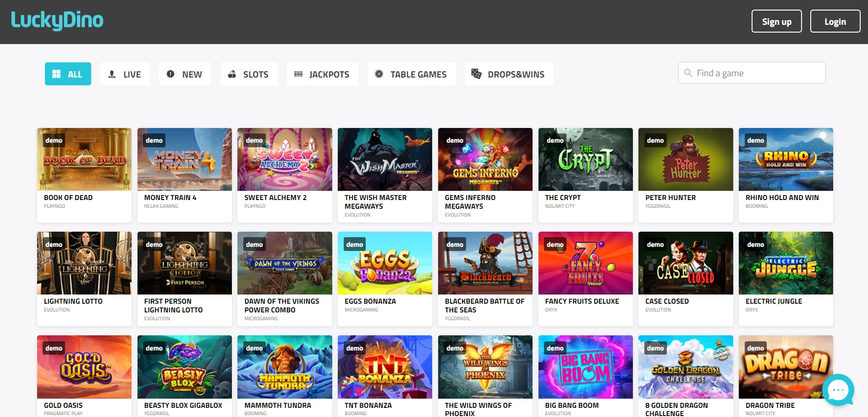Click demo badge on Blackbeard Battle of the Seas

[455, 245]
